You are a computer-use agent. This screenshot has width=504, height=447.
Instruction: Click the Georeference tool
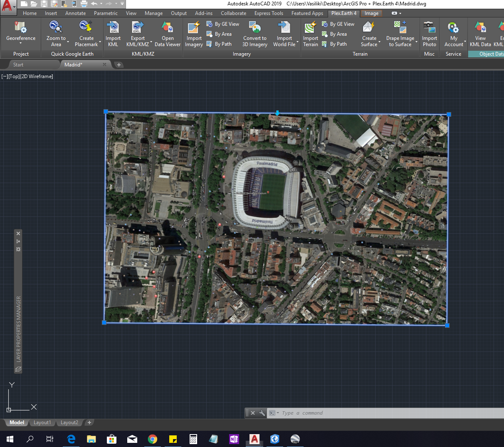20,33
